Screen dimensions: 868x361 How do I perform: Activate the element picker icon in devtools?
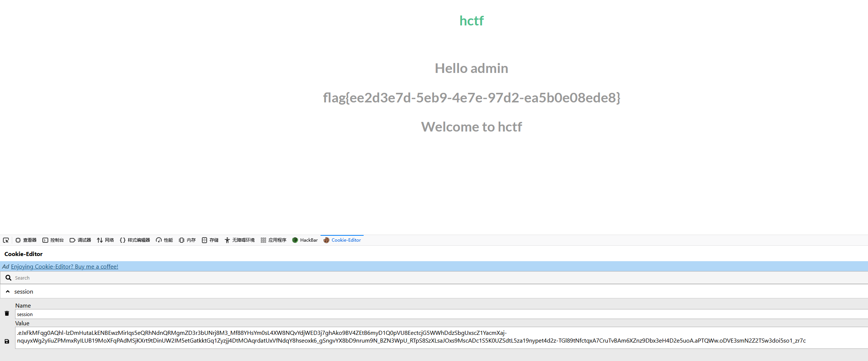pos(6,240)
